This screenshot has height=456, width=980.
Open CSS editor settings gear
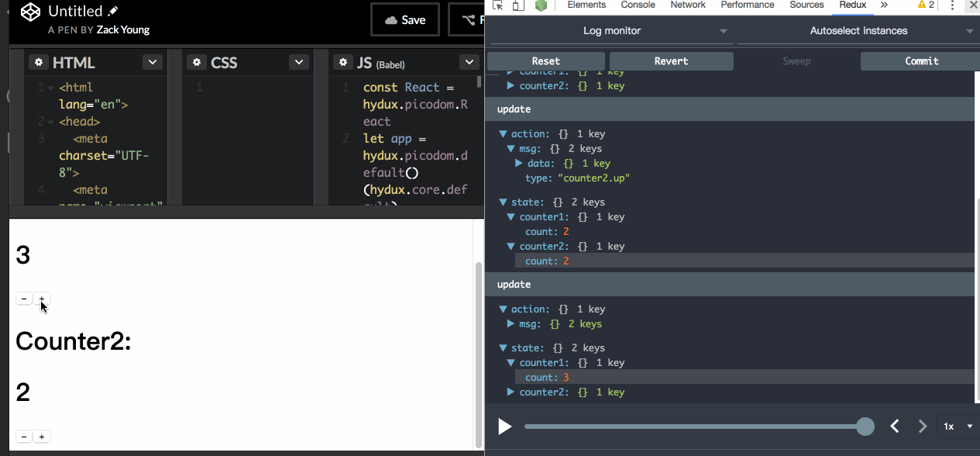(x=198, y=63)
